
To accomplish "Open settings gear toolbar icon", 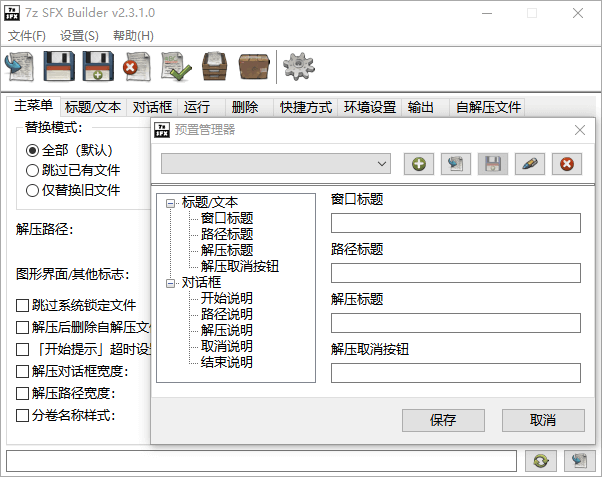I will point(299,67).
